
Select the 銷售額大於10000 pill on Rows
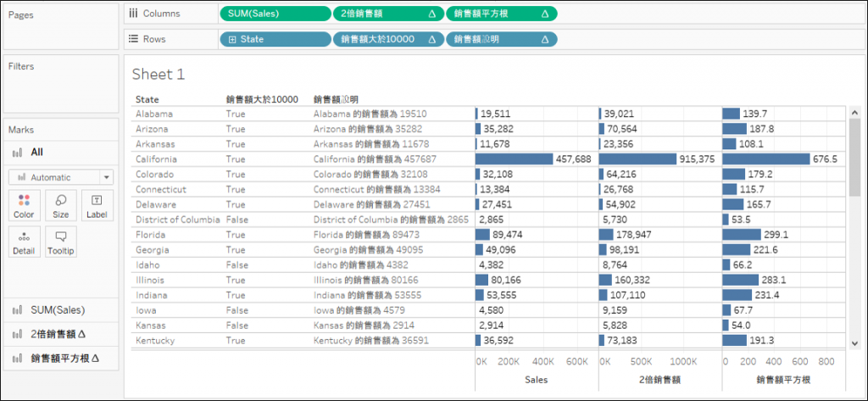point(388,39)
